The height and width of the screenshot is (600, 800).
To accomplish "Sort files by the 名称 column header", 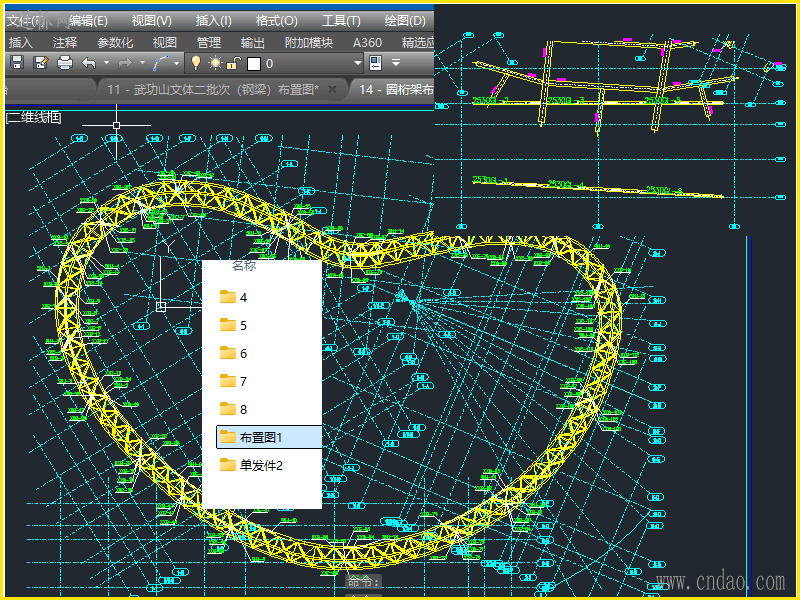I will [x=244, y=266].
